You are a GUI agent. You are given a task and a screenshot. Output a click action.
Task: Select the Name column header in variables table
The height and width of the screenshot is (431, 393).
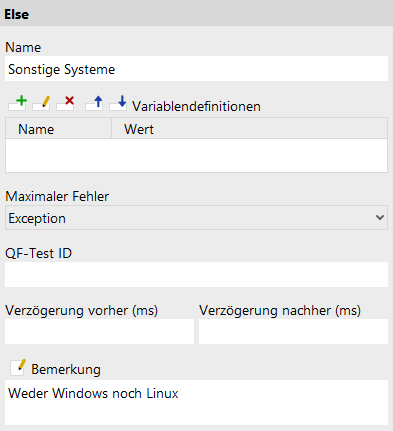58,129
